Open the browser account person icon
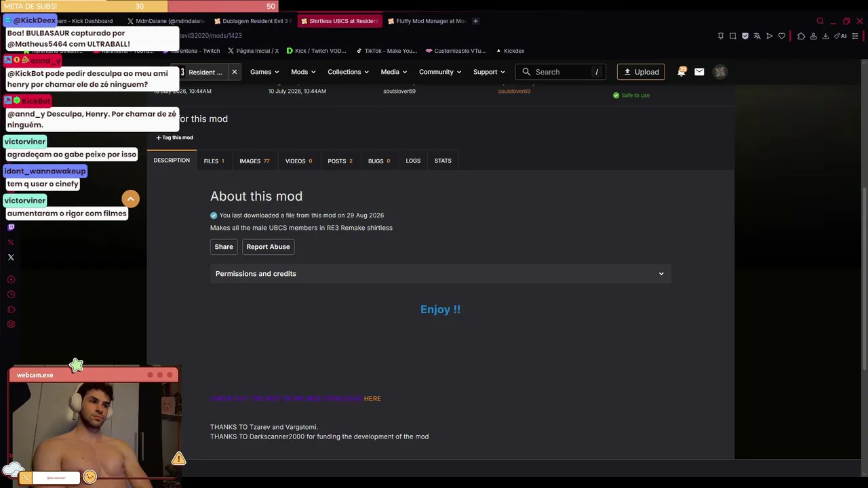Image resolution: width=868 pixels, height=488 pixels. [x=813, y=36]
